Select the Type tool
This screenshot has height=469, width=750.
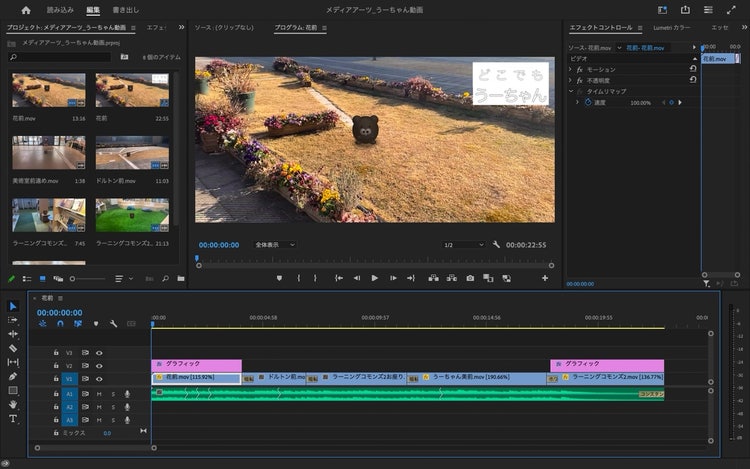13,419
